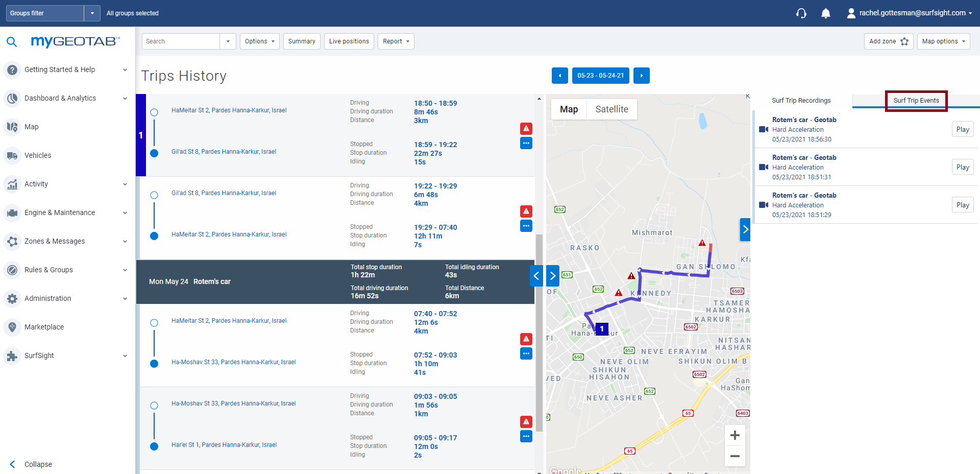Zoom out on the map
The width and height of the screenshot is (980, 474).
735,456
